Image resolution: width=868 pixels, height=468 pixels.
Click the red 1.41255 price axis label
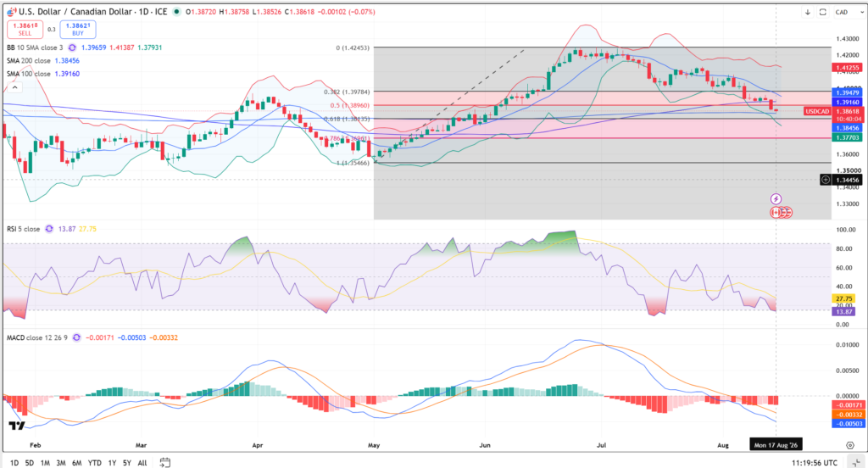point(847,68)
